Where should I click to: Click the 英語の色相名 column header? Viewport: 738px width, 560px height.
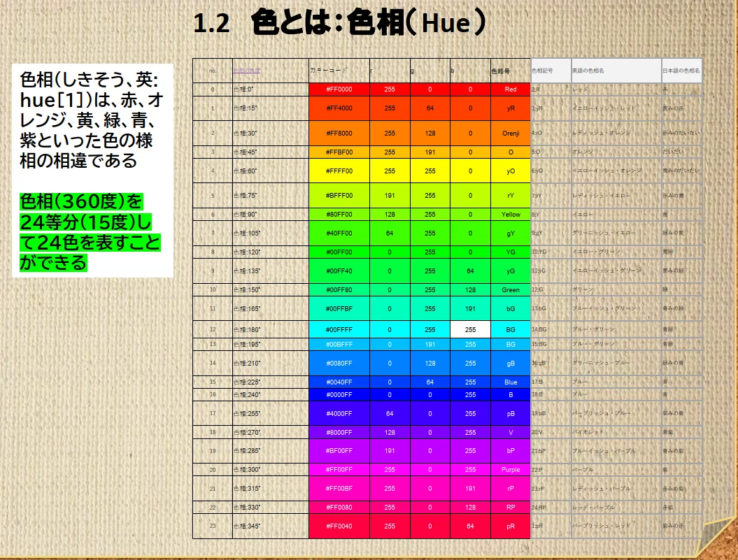pyautogui.click(x=616, y=71)
